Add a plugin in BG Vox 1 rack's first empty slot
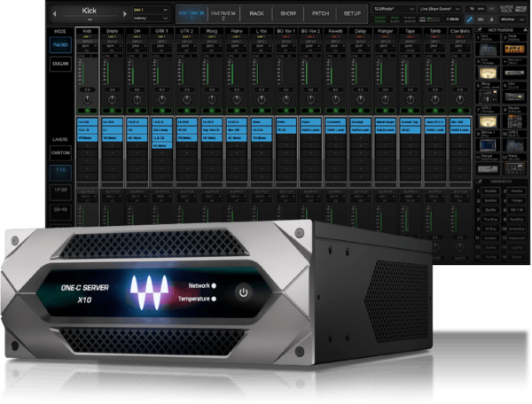Screen dimensions: 532x404 [286, 138]
